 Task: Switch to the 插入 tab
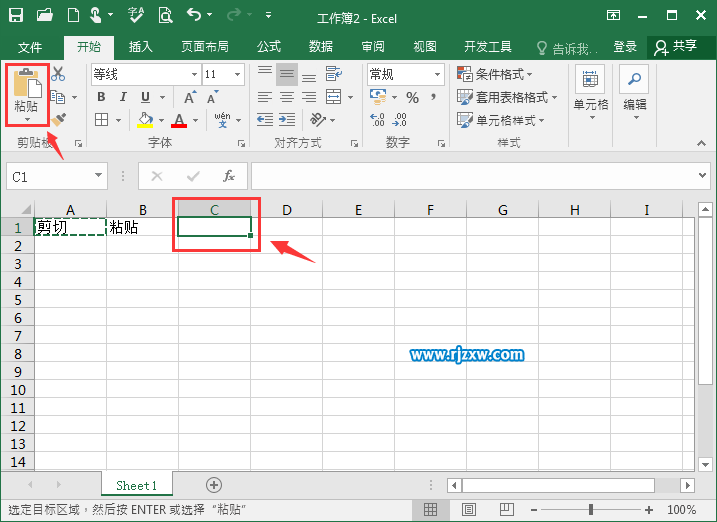click(140, 47)
